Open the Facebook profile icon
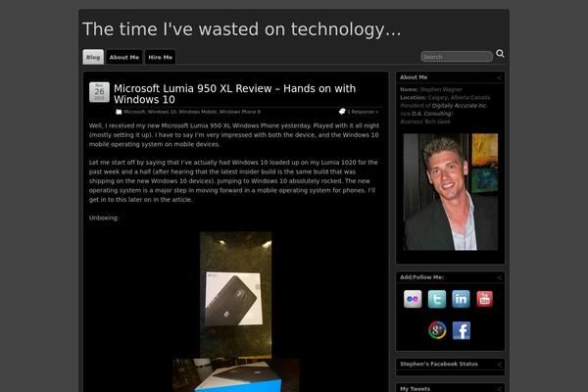The height and width of the screenshot is (392, 588). tap(462, 330)
